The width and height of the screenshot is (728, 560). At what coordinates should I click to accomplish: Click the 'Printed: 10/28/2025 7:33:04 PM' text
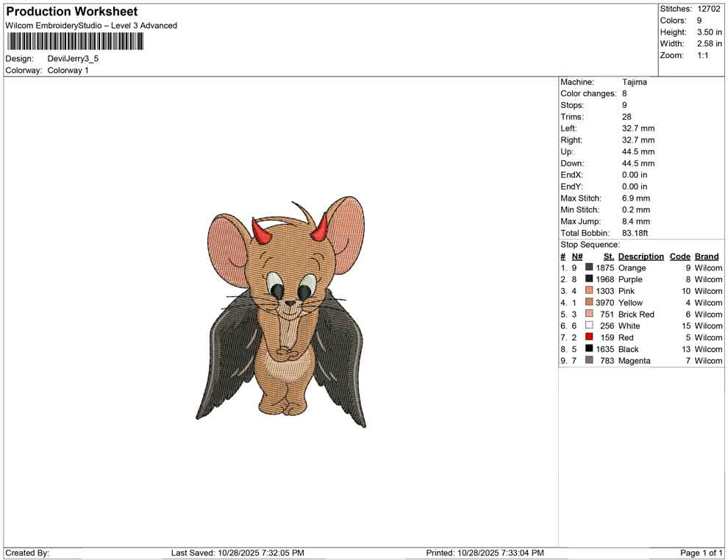tap(485, 553)
